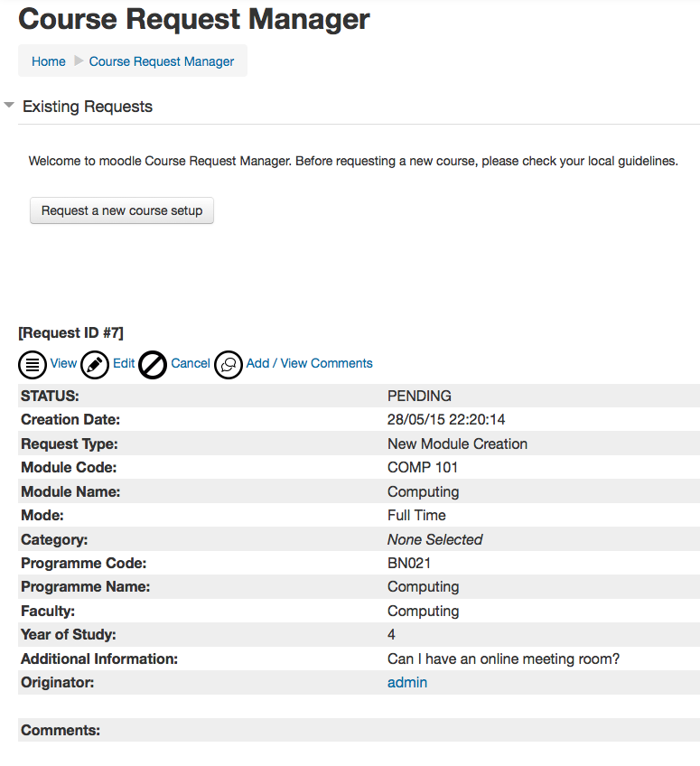Click the View request list icon
The image size is (700, 766).
[33, 365]
